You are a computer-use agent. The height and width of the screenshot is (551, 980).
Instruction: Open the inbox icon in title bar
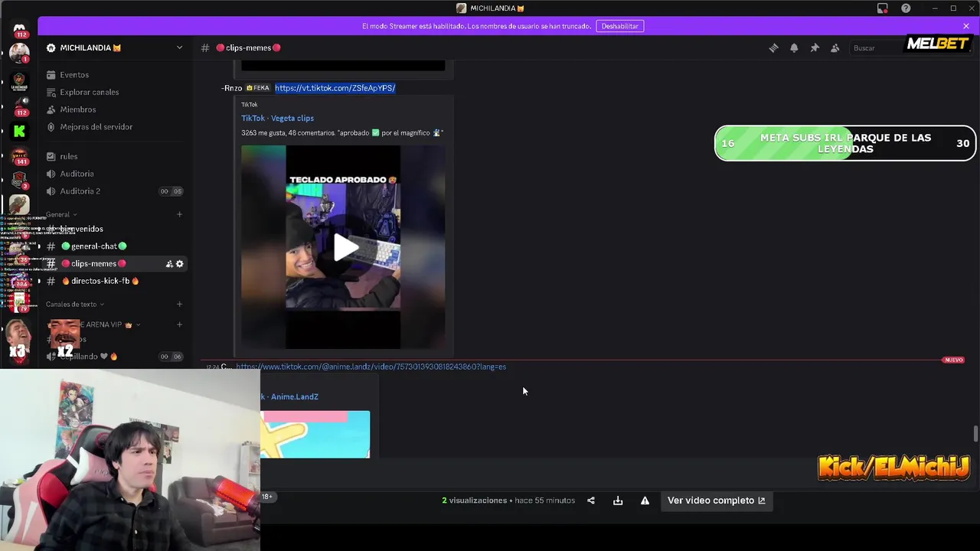tap(882, 8)
